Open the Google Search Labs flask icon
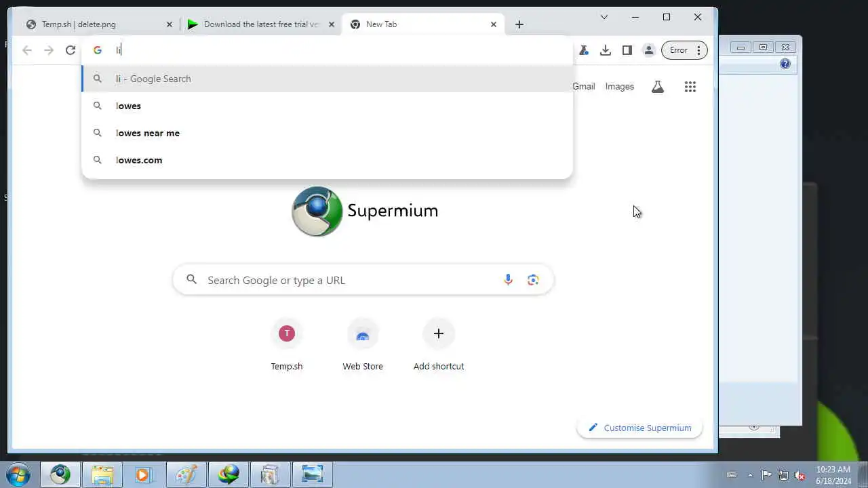The height and width of the screenshot is (488, 868). tap(658, 87)
